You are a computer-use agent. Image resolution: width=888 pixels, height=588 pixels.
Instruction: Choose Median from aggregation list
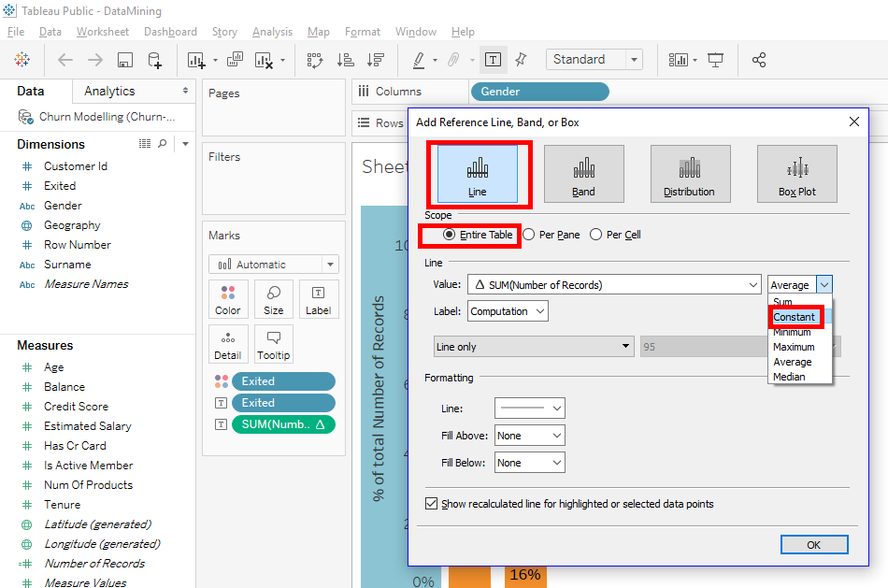click(x=789, y=377)
